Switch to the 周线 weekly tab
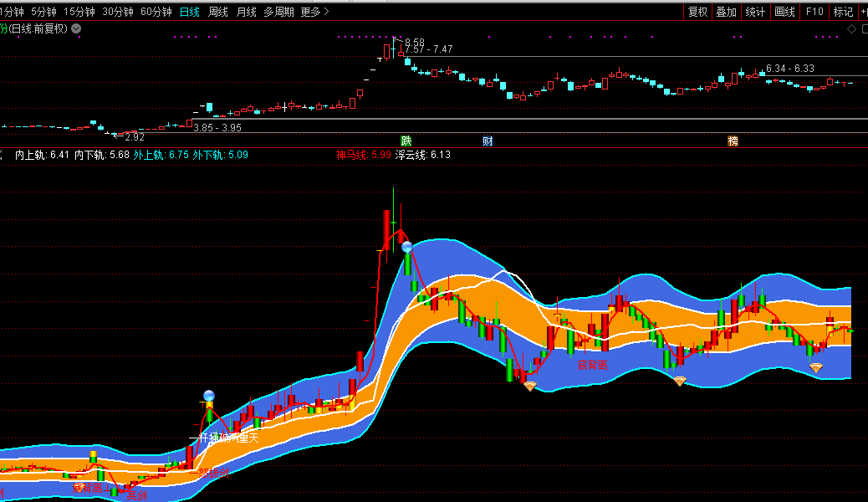Image resolution: width=868 pixels, height=502 pixels. click(217, 12)
